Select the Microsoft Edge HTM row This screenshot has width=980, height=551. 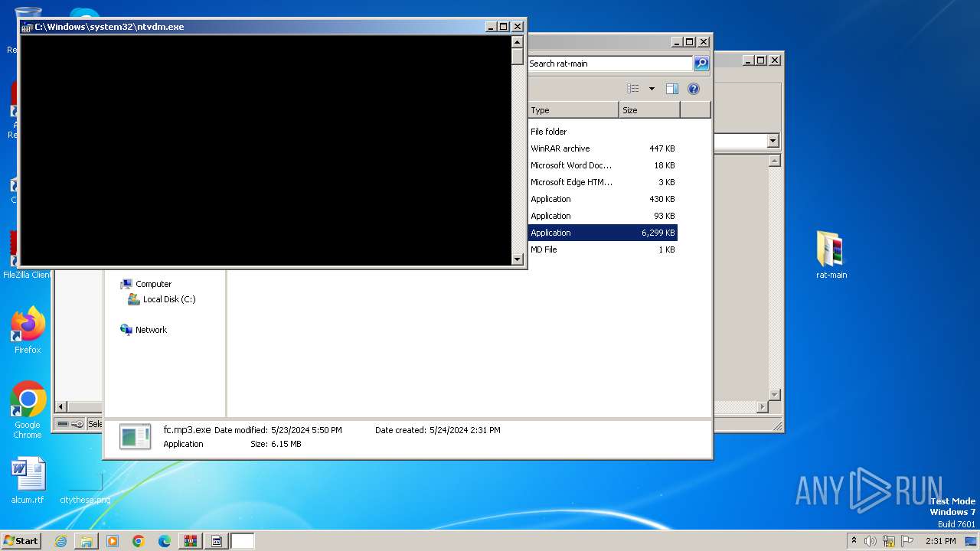tap(603, 182)
